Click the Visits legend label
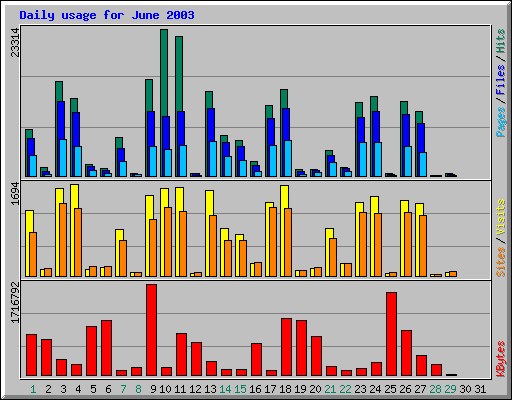 point(501,218)
